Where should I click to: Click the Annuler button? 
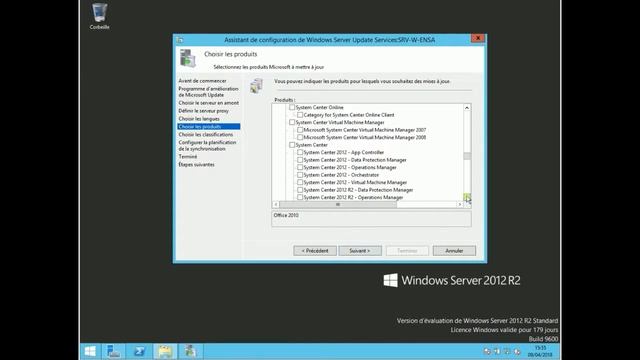tap(454, 251)
